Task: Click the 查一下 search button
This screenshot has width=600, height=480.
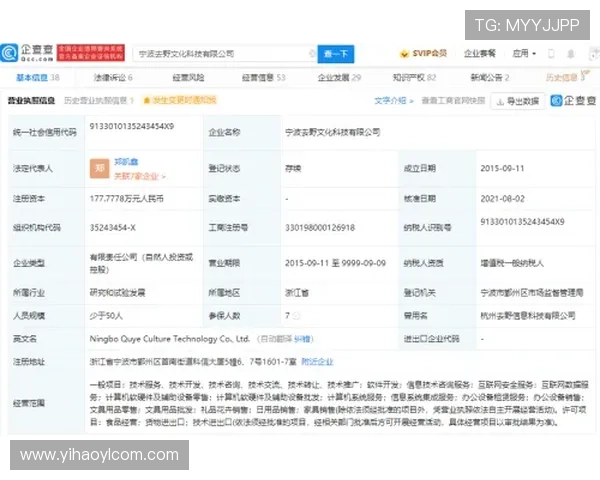Action: (x=336, y=54)
